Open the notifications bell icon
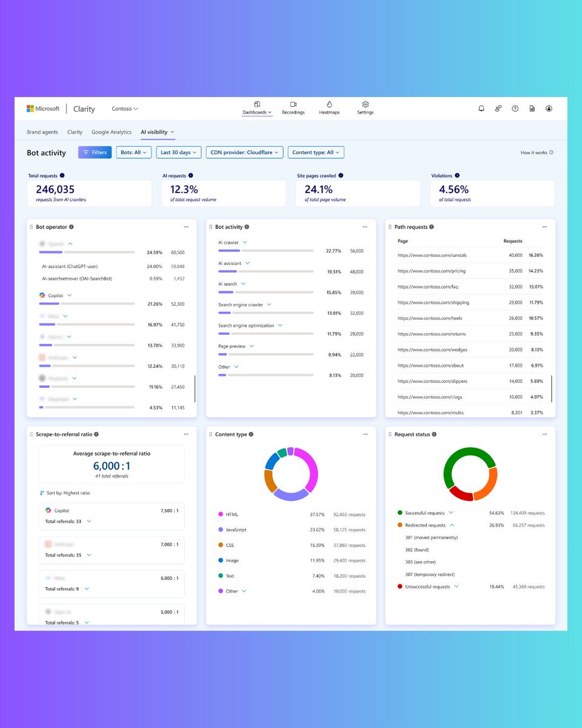 481,109
